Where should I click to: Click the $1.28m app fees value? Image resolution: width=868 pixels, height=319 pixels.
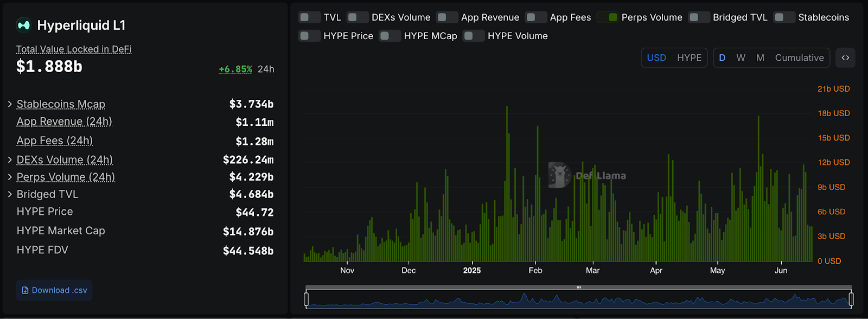pyautogui.click(x=254, y=142)
